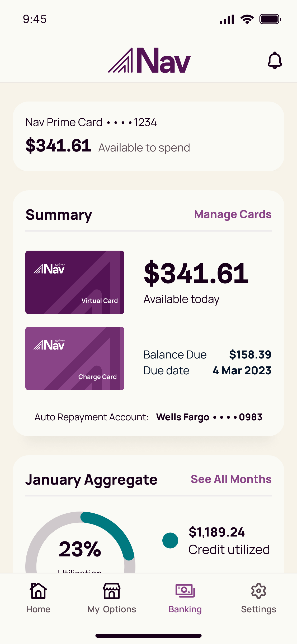
Task: Tap the My Options storefront icon
Action: pos(112,591)
